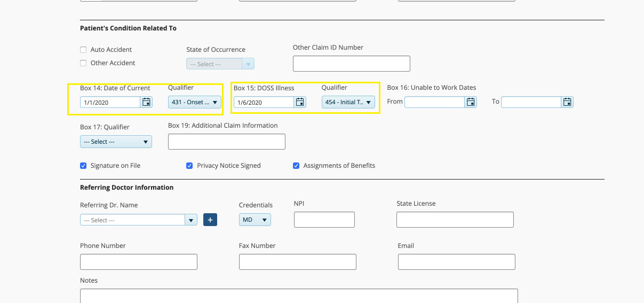
Task: Click the Phone Number input field
Action: 139,262
